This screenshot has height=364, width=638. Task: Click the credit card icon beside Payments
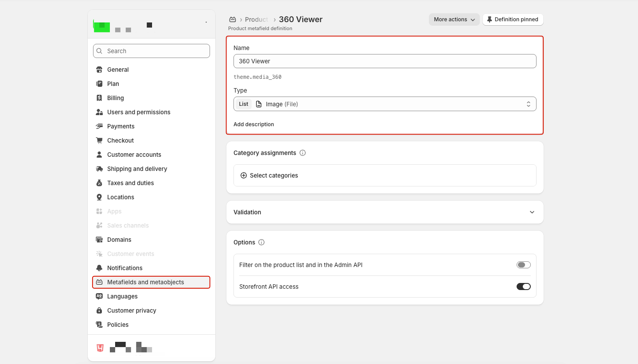99,126
